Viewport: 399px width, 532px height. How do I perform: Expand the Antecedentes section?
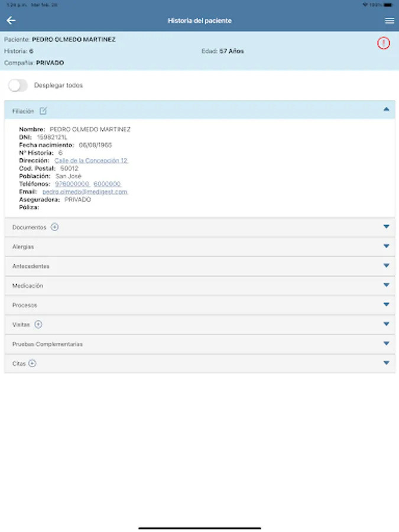(x=386, y=265)
